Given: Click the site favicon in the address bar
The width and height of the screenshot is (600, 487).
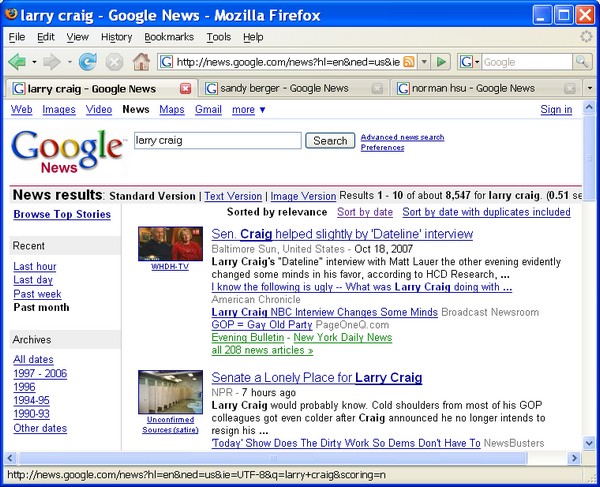Looking at the screenshot, I should point(166,62).
